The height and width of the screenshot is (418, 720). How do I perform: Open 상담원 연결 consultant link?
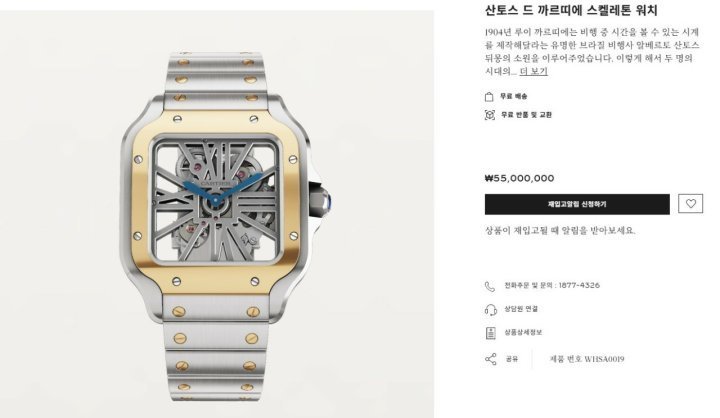pyautogui.click(x=521, y=309)
